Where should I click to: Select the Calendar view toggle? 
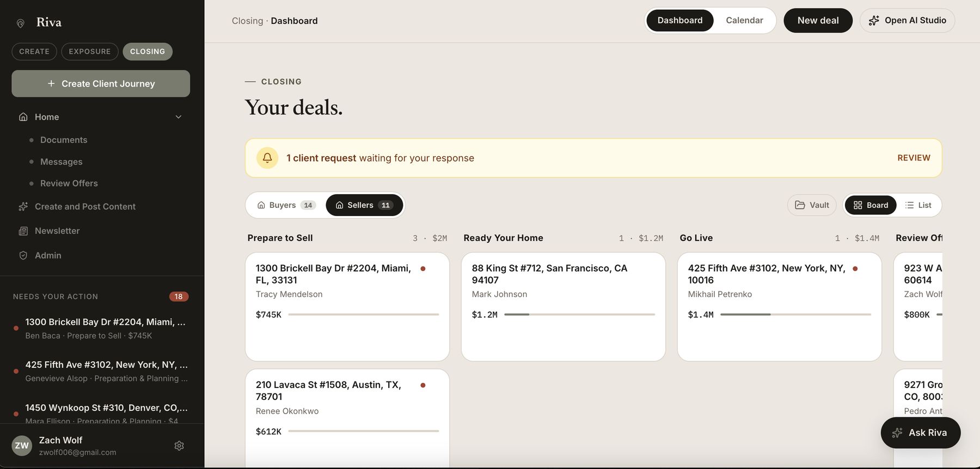click(x=744, y=21)
